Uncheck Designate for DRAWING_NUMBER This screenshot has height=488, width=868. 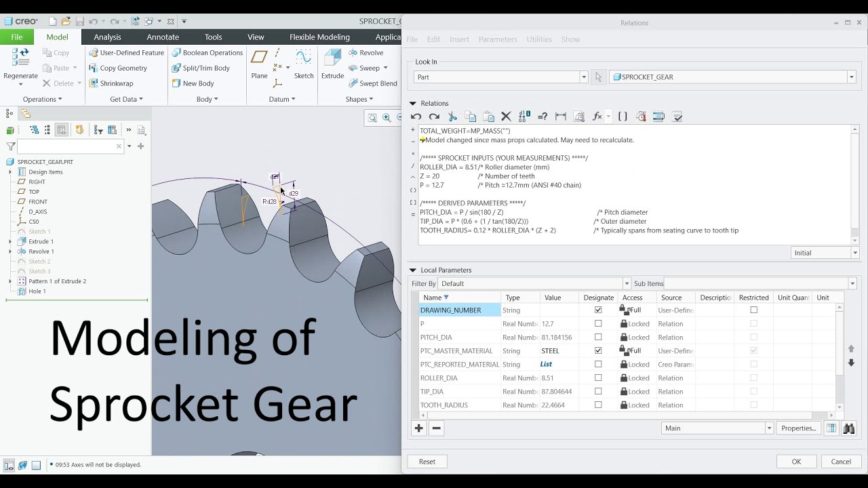point(598,310)
